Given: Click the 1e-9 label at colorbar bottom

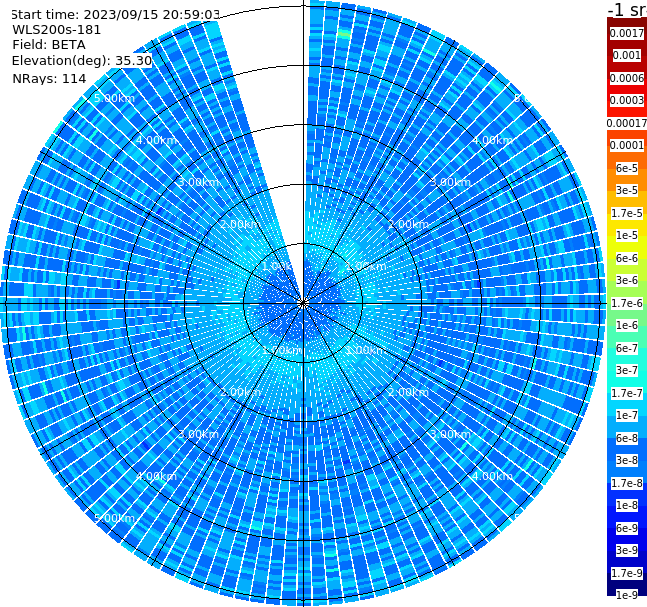Looking at the screenshot, I should click(x=627, y=595).
